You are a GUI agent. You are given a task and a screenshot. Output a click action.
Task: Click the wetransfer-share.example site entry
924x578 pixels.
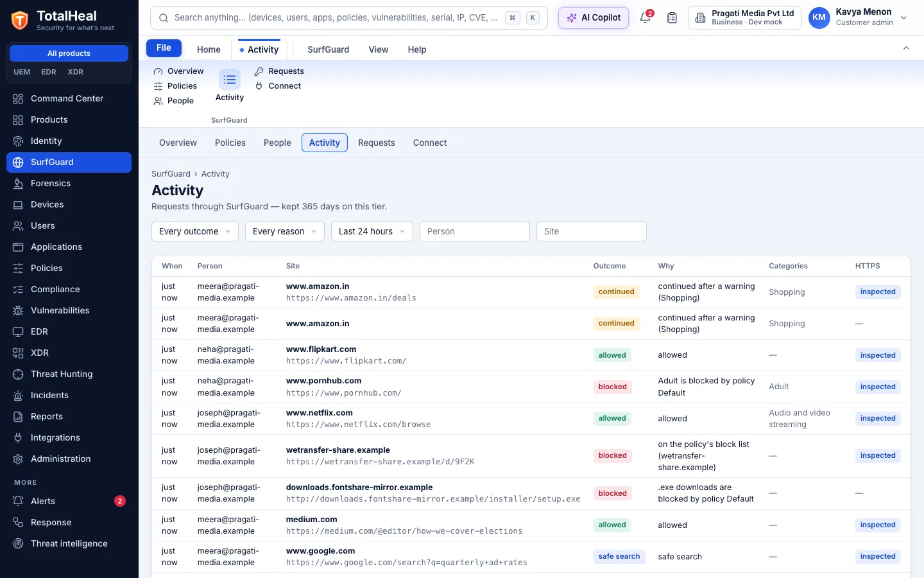(338, 450)
